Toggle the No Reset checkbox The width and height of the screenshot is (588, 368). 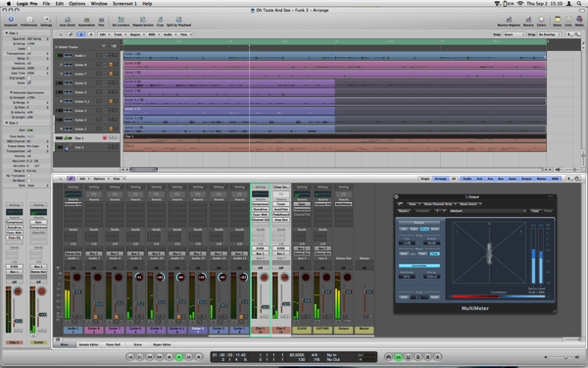[x=29, y=181]
